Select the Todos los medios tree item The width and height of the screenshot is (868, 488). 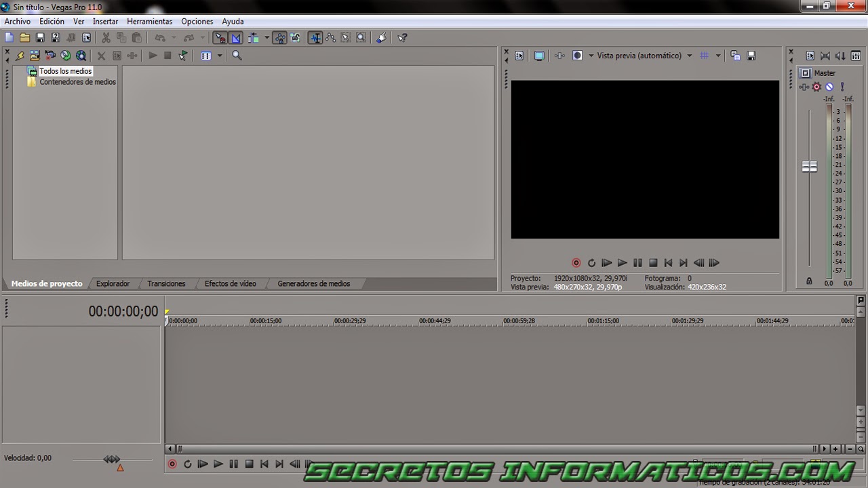(65, 71)
